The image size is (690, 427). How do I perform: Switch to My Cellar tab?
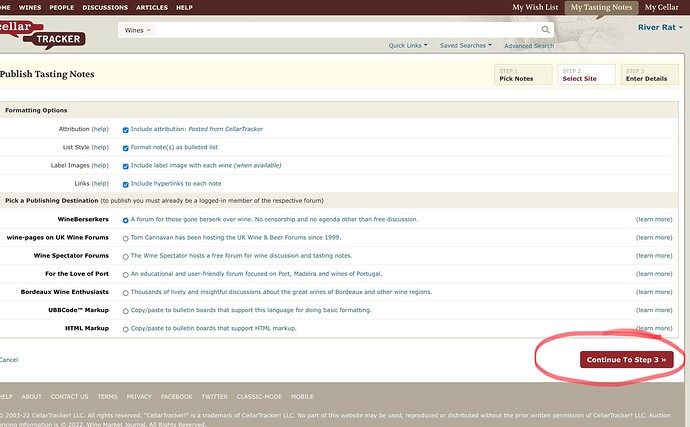coord(661,7)
